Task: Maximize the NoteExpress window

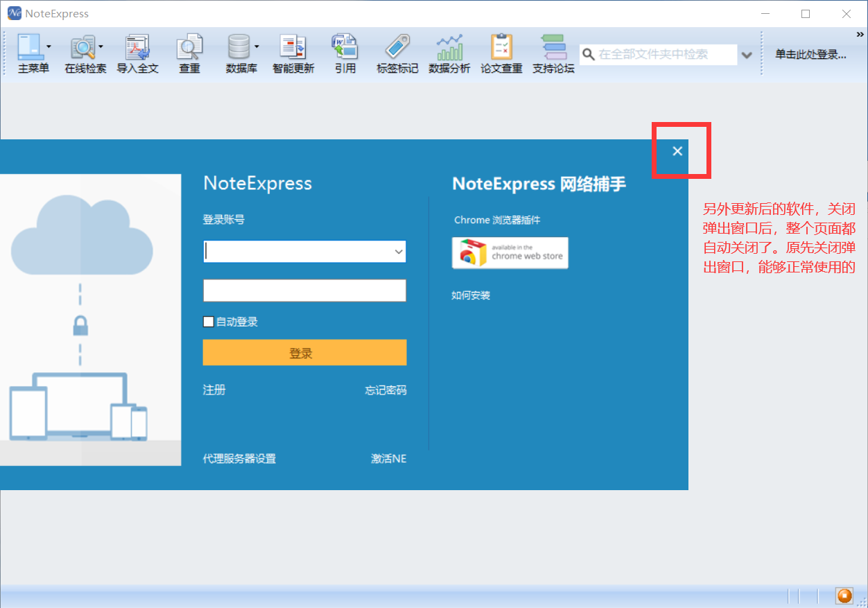Action: (806, 14)
